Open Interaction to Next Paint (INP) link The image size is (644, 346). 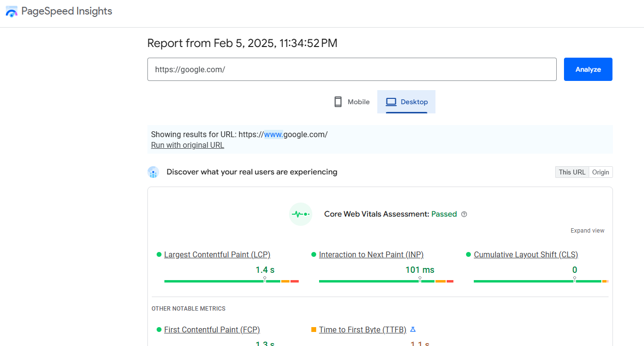pos(371,254)
